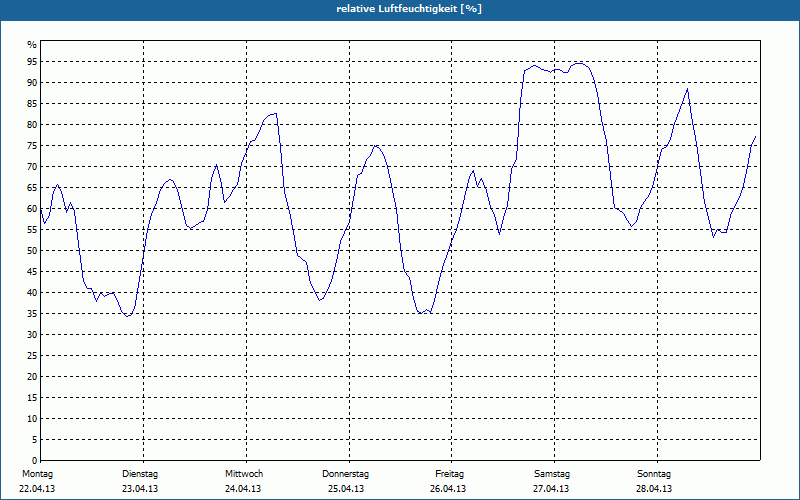Click the 50 y-axis label

tap(32, 251)
